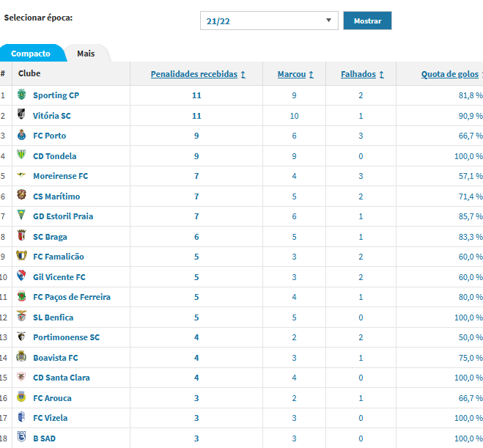Switch to the Mais tab

coord(86,54)
